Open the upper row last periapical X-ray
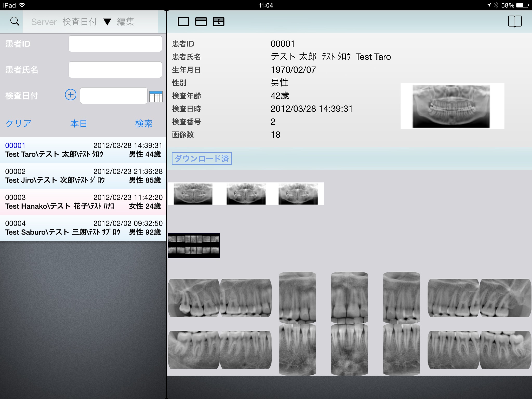The height and width of the screenshot is (399, 532). [506, 298]
